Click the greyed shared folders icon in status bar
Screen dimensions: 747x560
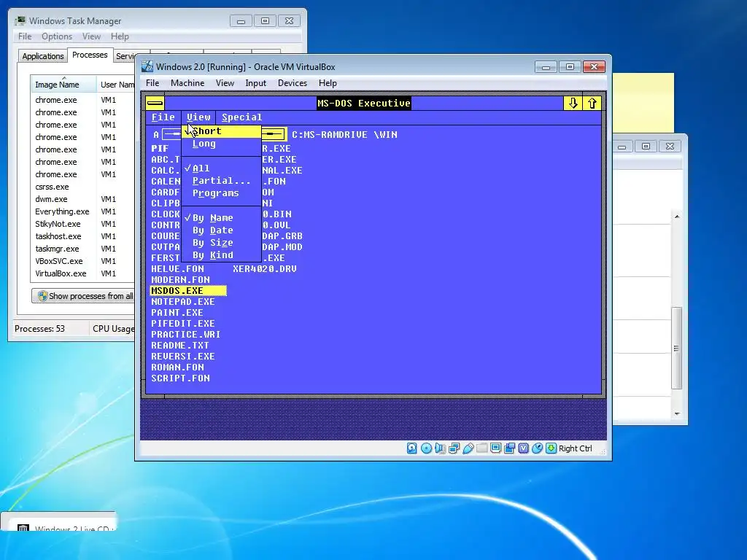coord(481,448)
